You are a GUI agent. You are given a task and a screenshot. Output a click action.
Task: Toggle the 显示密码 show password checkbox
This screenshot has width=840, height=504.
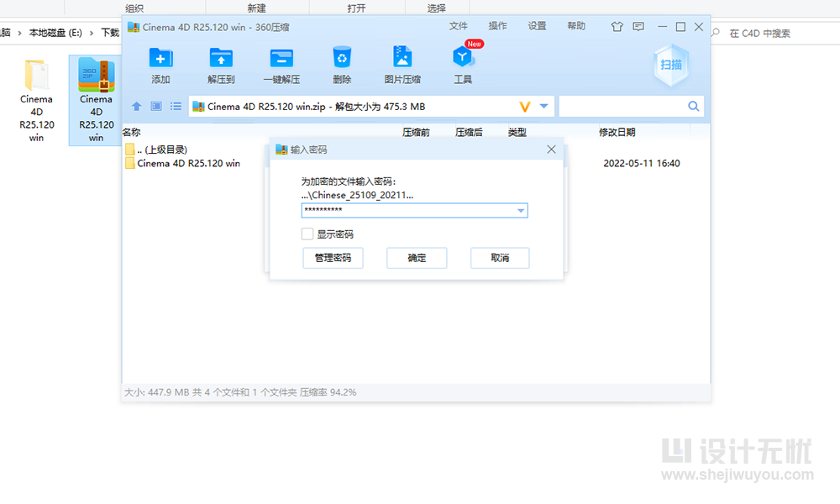coord(307,234)
